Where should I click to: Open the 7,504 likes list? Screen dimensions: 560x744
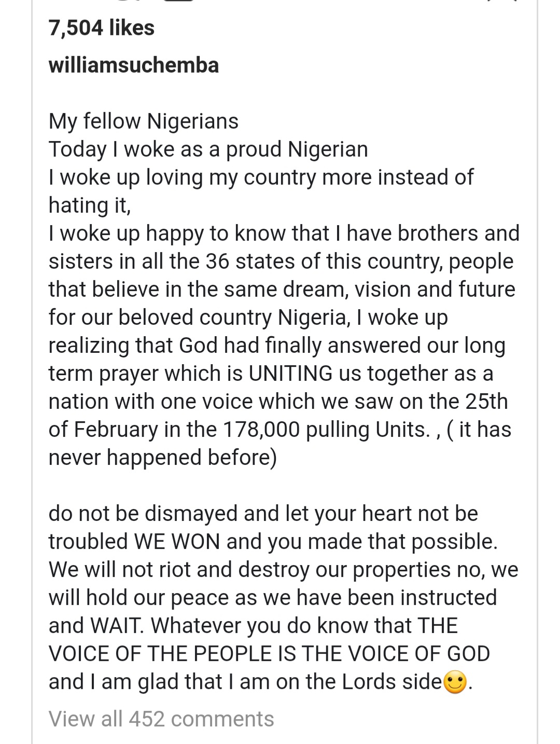point(102,27)
